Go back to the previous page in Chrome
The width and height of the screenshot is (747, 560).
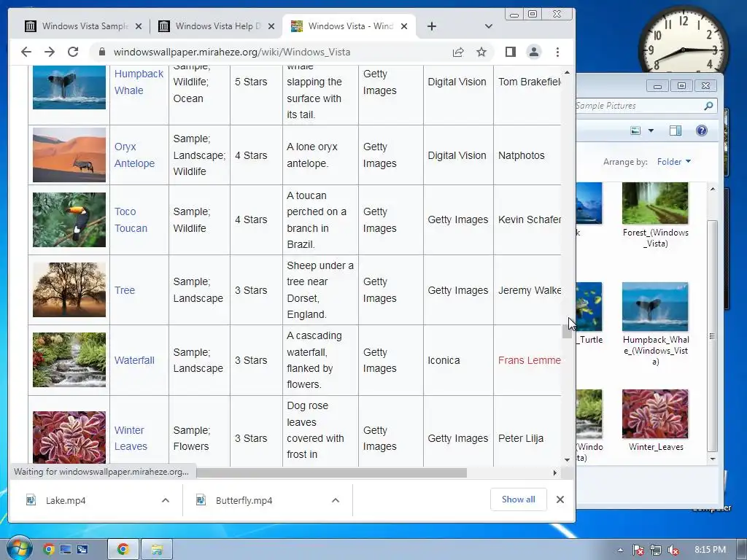[26, 52]
